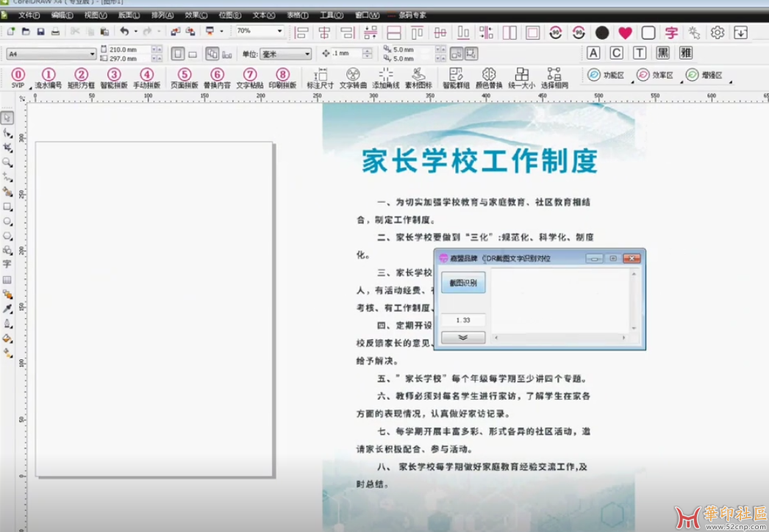
Task: Click the nudge offset .1 mm stepper arrows
Action: [x=368, y=54]
